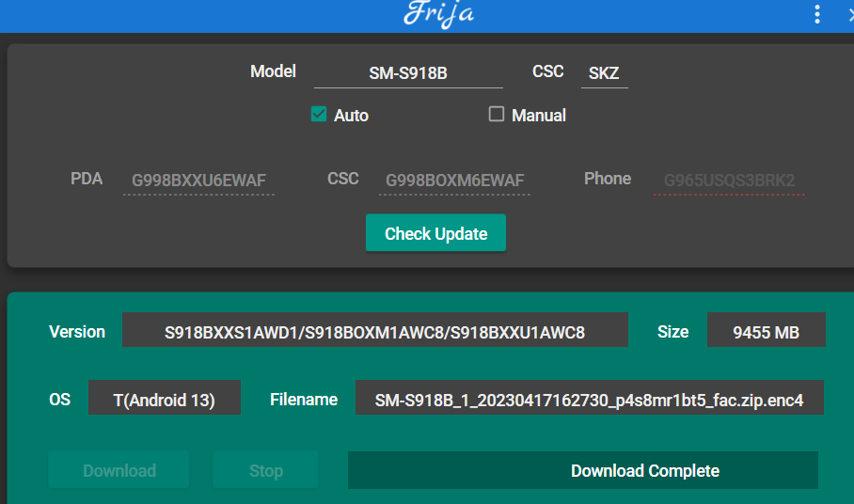This screenshot has height=504, width=854.
Task: Click the Phone label
Action: pyautogui.click(x=608, y=179)
